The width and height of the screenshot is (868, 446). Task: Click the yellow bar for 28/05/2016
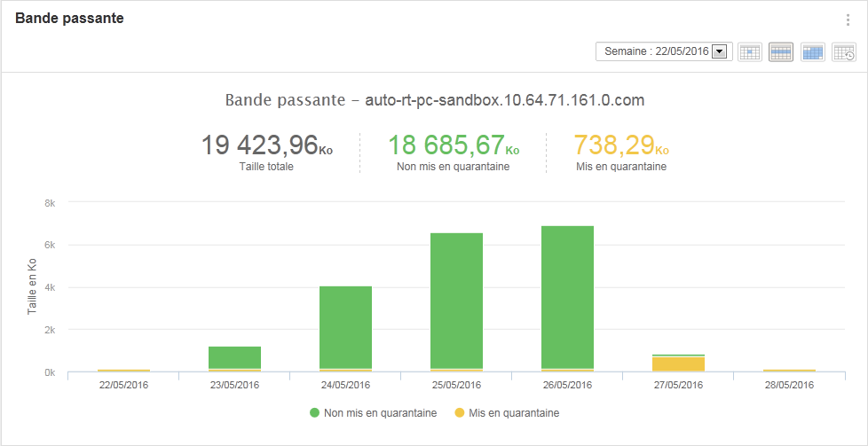point(789,371)
